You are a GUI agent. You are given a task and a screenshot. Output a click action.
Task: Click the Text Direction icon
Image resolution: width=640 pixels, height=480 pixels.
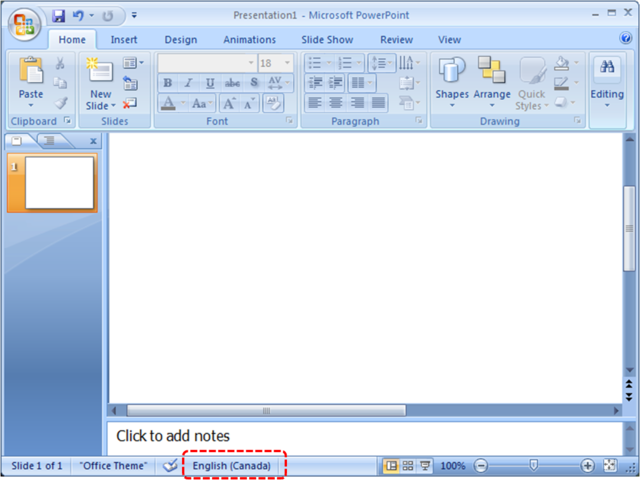[x=409, y=63]
